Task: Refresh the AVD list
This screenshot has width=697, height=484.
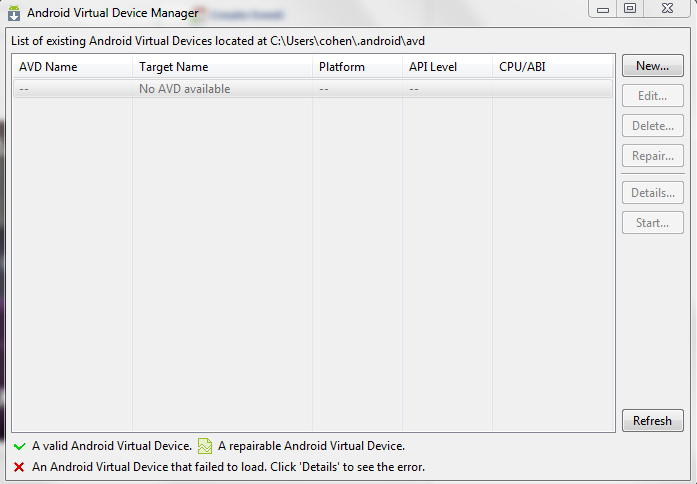Action: pyautogui.click(x=652, y=421)
